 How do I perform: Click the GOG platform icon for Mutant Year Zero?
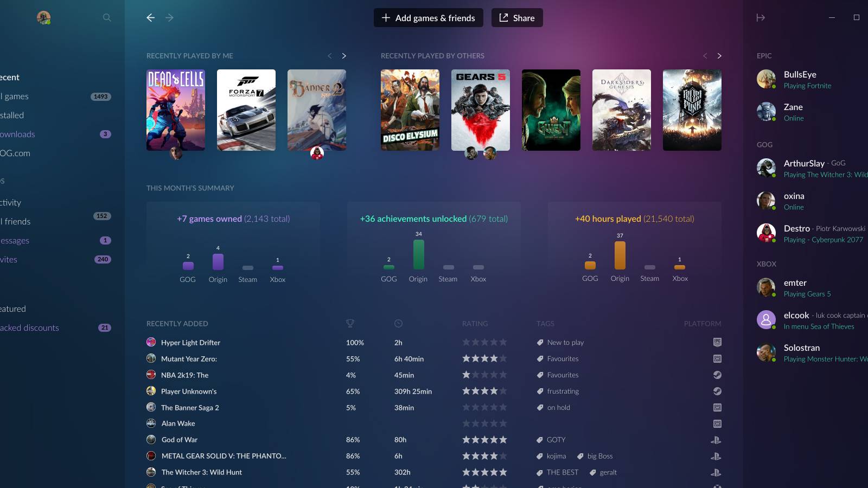717,358
